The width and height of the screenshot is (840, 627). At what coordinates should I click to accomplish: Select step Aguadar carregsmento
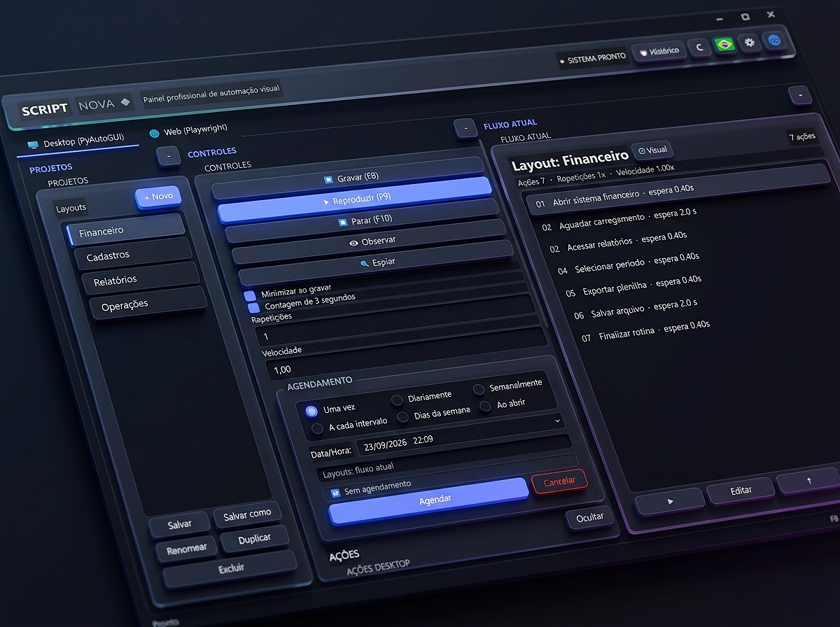pyautogui.click(x=619, y=220)
